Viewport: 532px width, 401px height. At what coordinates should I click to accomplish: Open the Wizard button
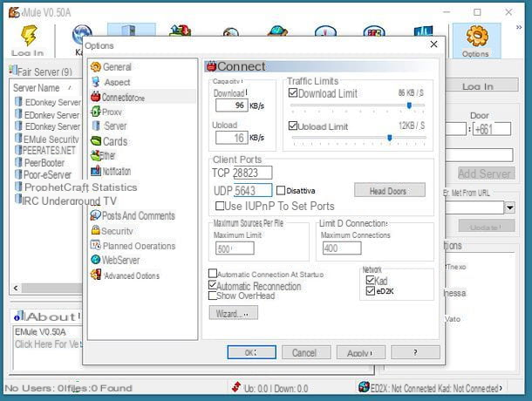pyautogui.click(x=234, y=313)
